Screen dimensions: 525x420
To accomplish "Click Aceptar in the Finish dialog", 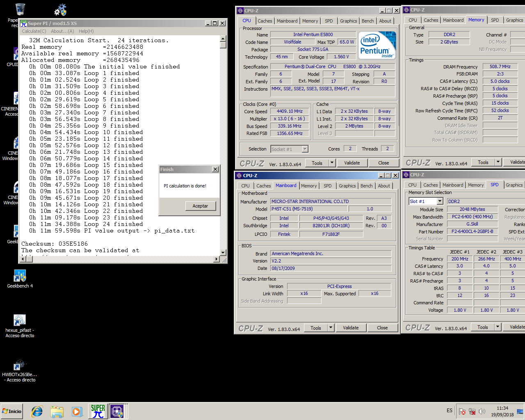I will tap(200, 206).
